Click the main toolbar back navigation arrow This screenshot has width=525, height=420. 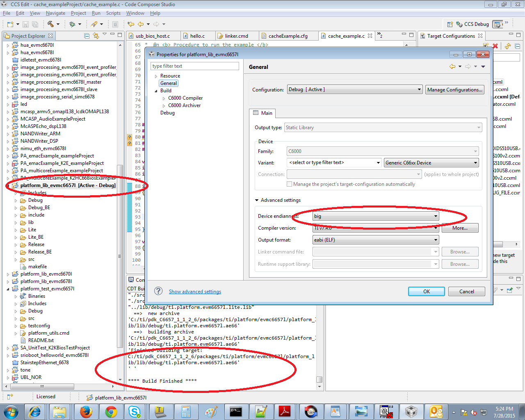pos(141,24)
